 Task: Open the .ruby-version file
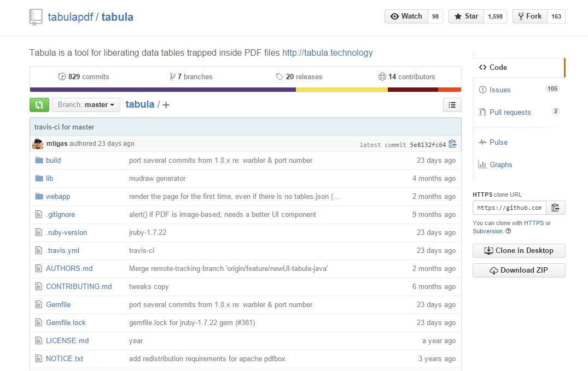tap(66, 233)
